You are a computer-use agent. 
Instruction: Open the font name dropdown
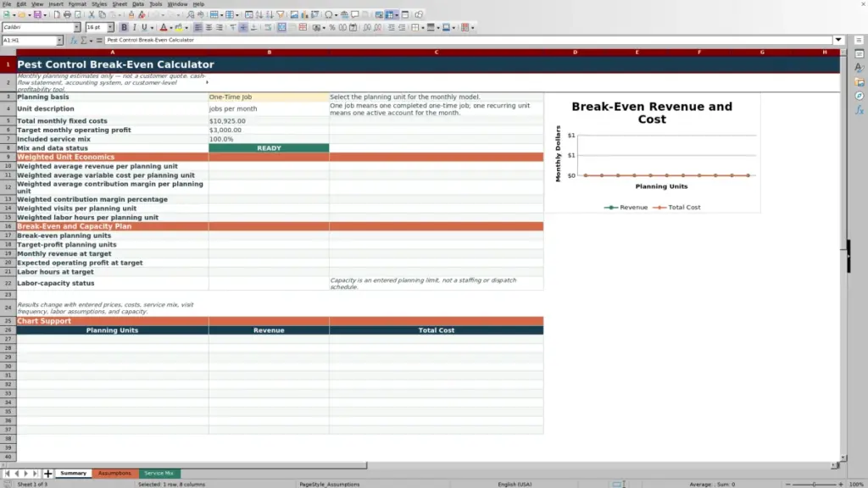[x=77, y=27]
